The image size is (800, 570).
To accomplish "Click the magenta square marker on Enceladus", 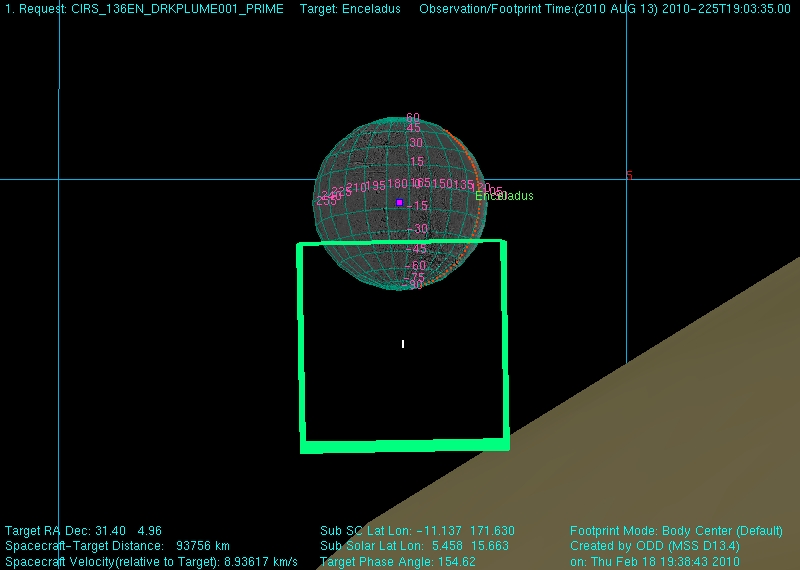I will (399, 202).
